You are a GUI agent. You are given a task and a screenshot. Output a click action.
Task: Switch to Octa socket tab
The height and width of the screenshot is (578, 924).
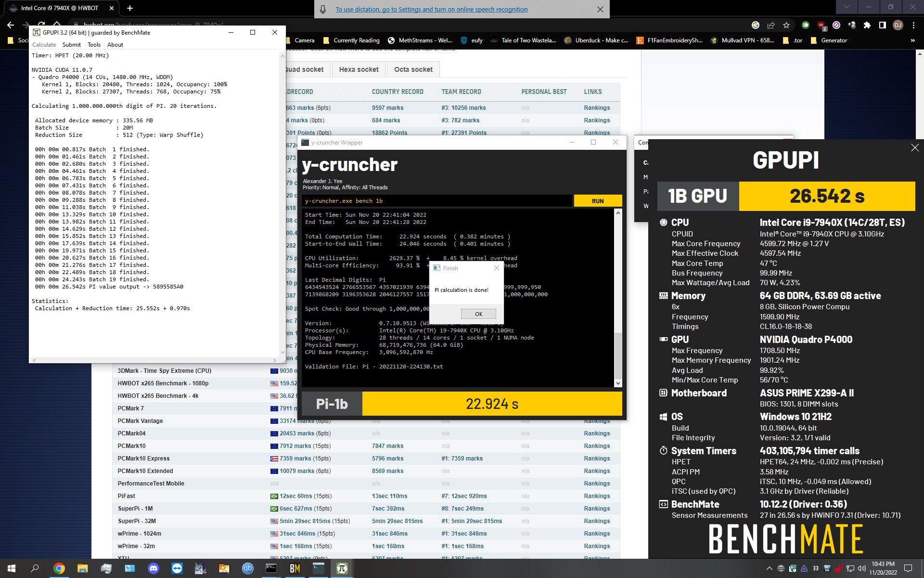tap(413, 69)
